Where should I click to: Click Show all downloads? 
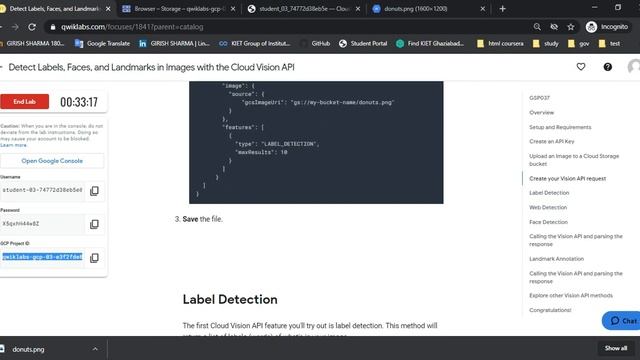tap(616, 348)
